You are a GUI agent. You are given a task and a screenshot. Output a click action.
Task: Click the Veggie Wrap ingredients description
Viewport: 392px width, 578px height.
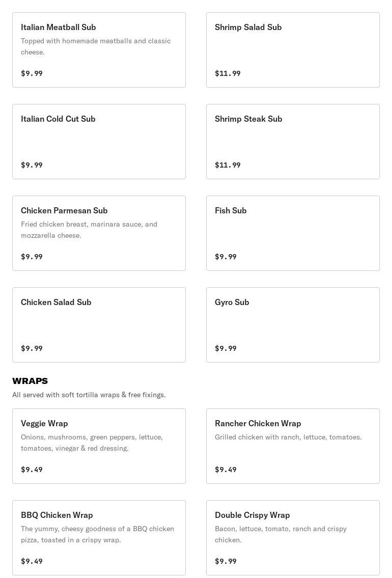click(x=92, y=443)
